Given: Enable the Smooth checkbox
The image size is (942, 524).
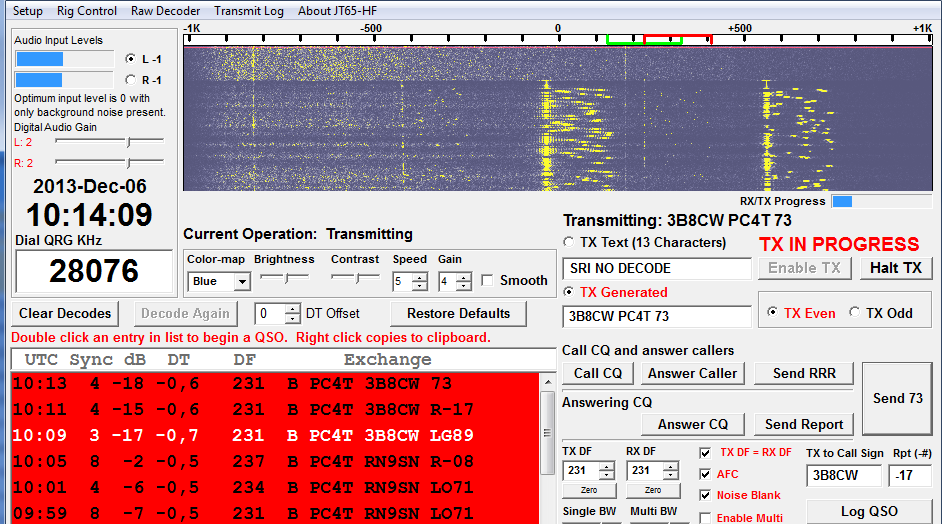Looking at the screenshot, I should point(487,281).
